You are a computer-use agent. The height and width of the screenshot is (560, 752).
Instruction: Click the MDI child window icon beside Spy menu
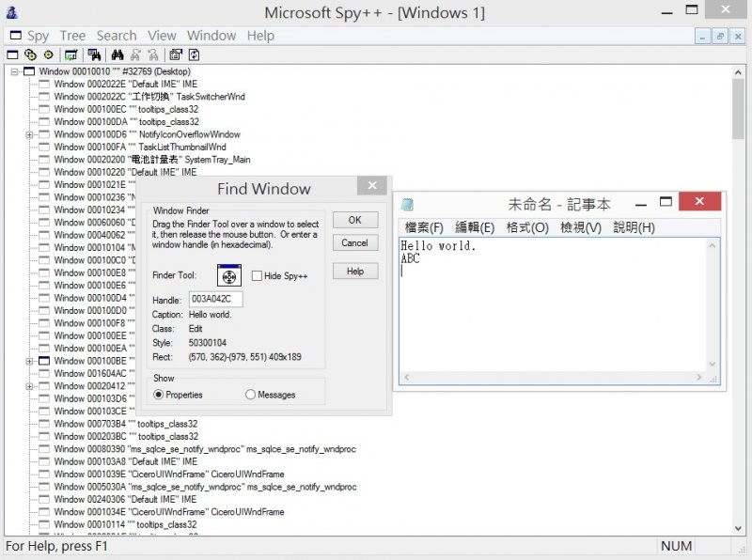point(16,35)
